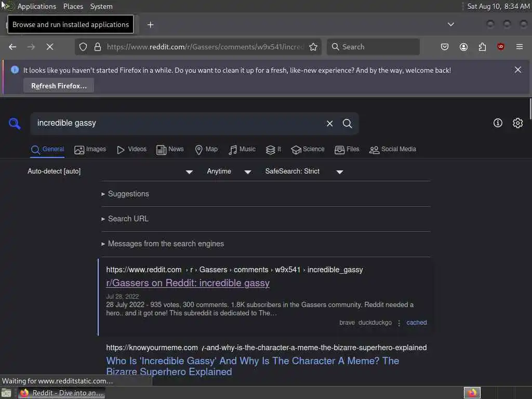Screen dimensions: 532x399
Task: Click the Reddit Firefox taskbar entry
Action: [x=61, y=393]
